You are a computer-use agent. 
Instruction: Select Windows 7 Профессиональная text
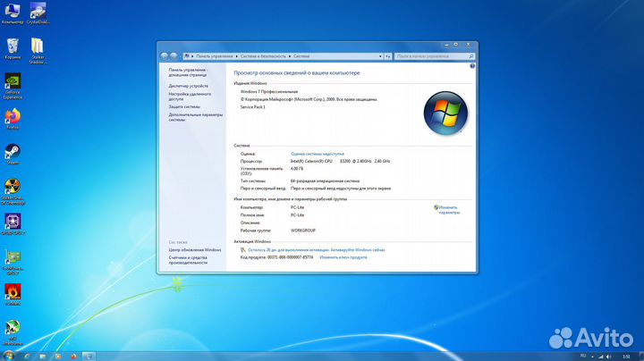[269, 92]
